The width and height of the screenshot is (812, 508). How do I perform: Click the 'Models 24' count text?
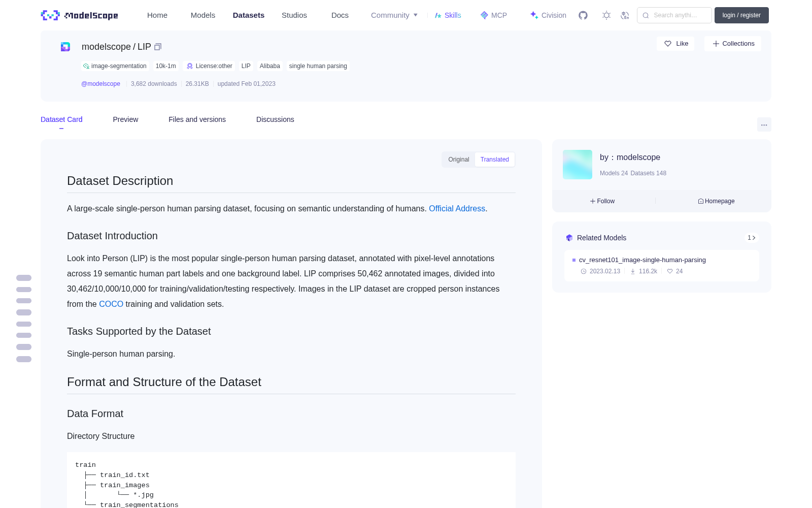tap(614, 173)
